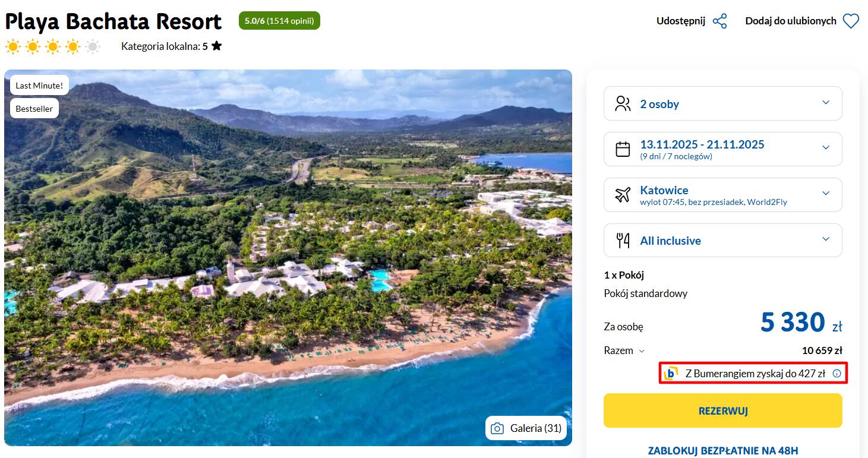Expand the Razem price breakdown

click(642, 351)
